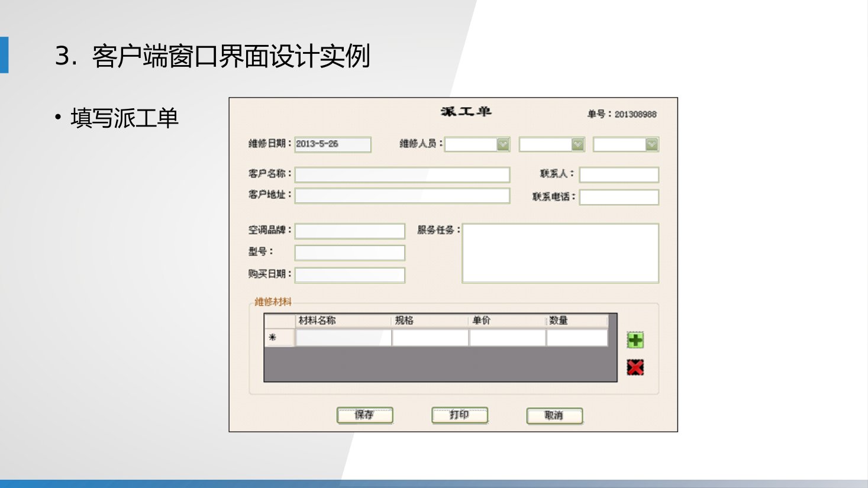Click the empty 数量 cell in new row

577,338
